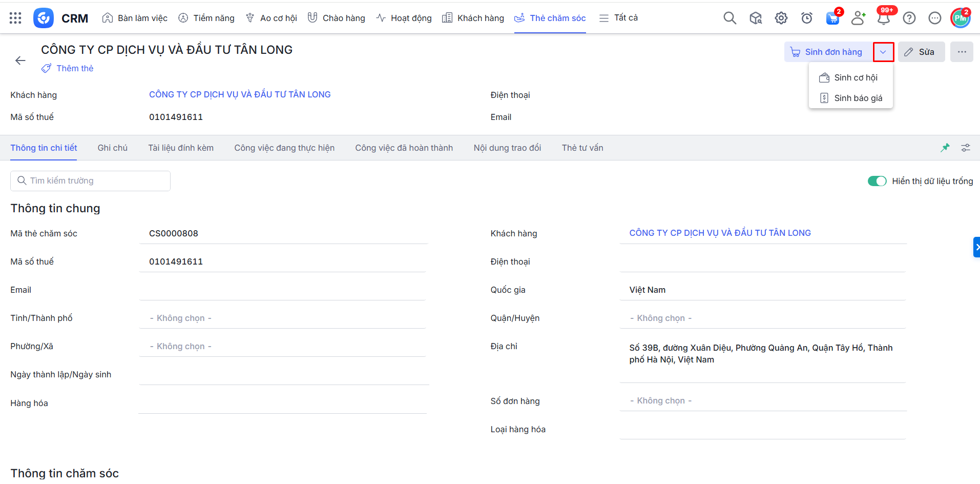Open the settings gear icon
The image size is (980, 484).
tap(781, 18)
